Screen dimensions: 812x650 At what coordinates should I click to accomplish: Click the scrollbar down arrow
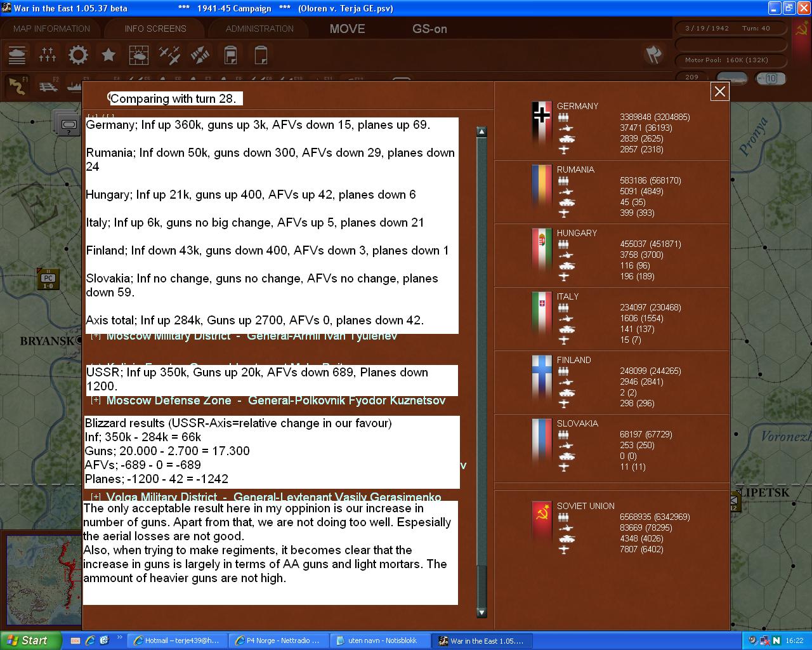[x=481, y=613]
